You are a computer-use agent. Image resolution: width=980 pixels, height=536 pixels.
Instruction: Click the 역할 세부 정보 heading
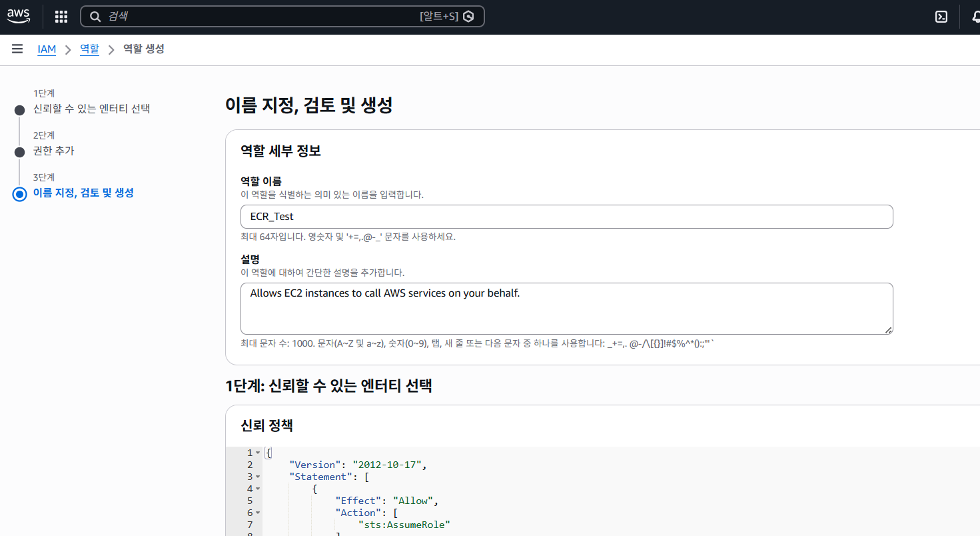coord(280,151)
